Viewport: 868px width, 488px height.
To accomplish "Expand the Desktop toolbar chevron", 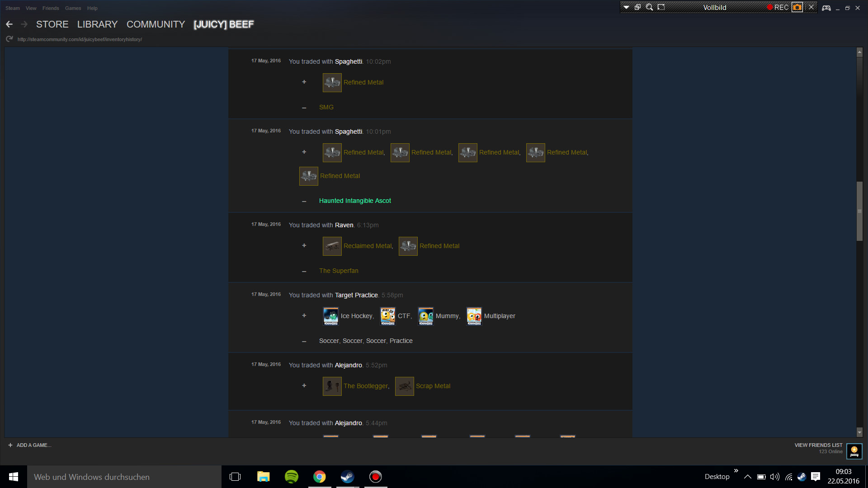I will pos(736,471).
